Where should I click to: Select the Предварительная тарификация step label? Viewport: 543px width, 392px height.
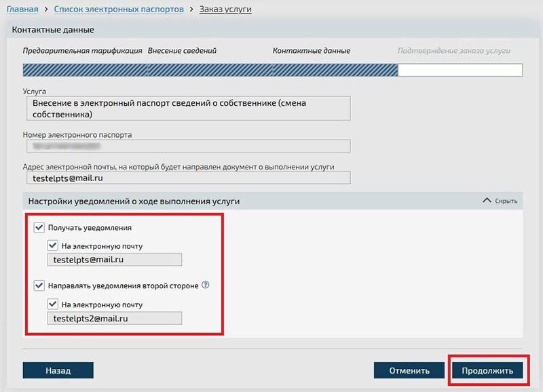pyautogui.click(x=82, y=50)
